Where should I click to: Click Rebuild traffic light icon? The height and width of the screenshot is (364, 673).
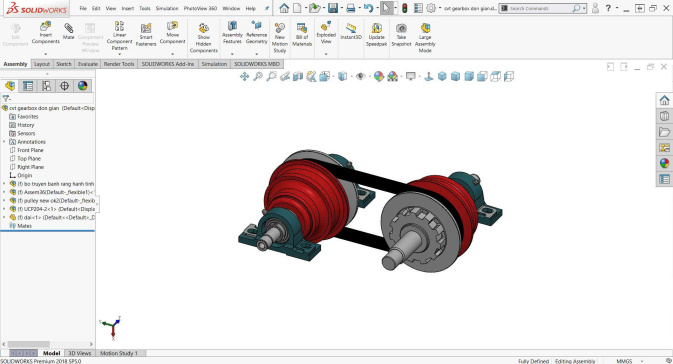click(x=405, y=8)
